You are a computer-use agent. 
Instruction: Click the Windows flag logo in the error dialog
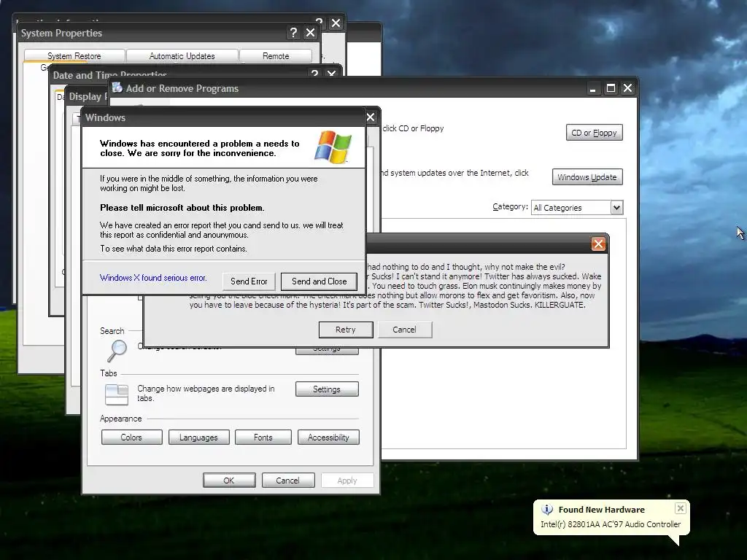[333, 147]
